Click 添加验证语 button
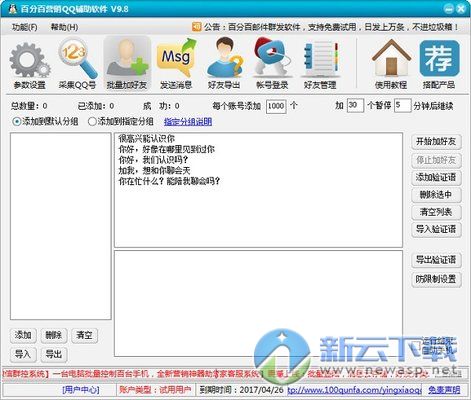Image resolution: width=471 pixels, height=400 pixels. tap(436, 177)
